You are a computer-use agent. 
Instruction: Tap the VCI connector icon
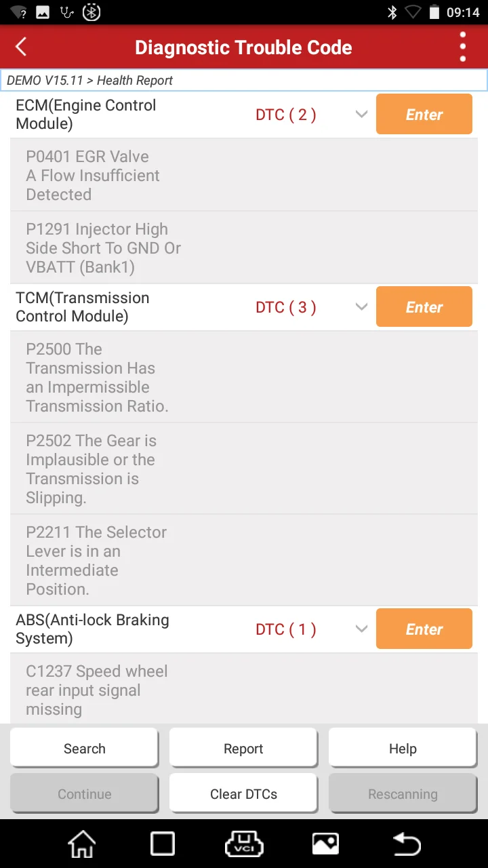click(x=243, y=844)
